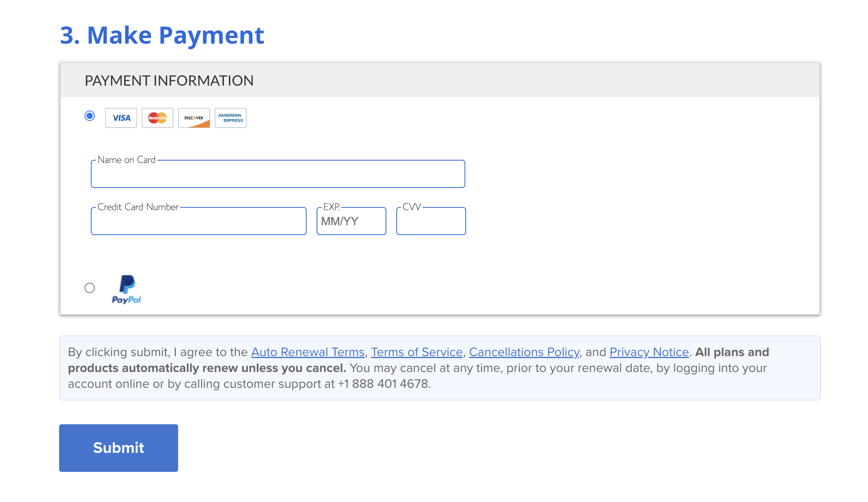Click the MasterCard logo icon
The width and height of the screenshot is (868, 502).
(157, 118)
